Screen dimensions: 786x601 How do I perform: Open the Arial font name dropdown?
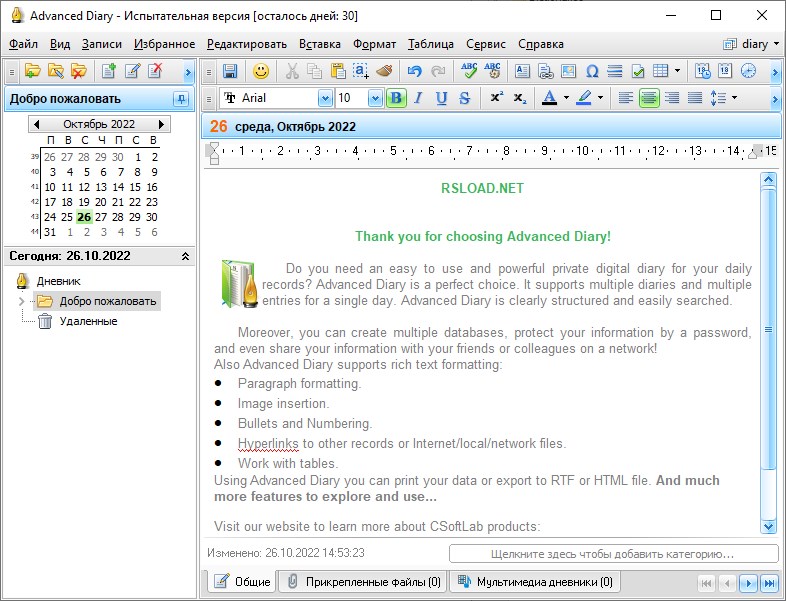coord(325,98)
